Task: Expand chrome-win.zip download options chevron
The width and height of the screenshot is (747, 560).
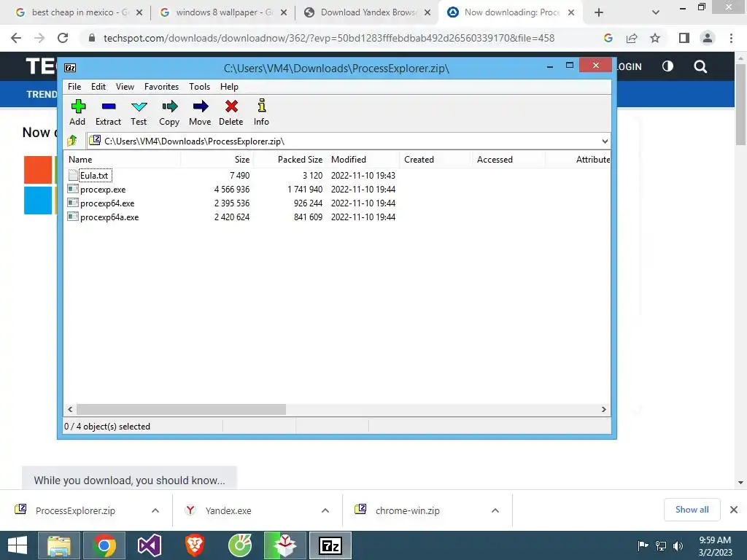Action: 495,510
